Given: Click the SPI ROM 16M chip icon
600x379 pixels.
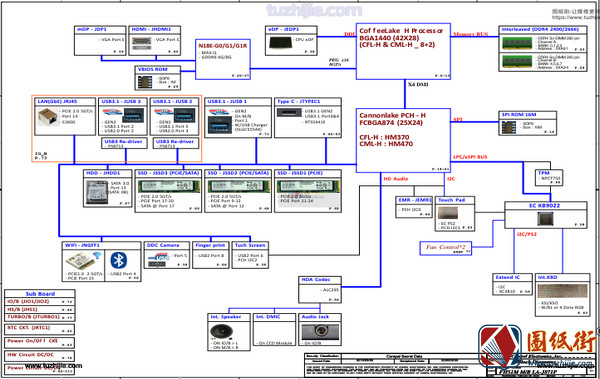Looking at the screenshot, I should click(x=509, y=127).
